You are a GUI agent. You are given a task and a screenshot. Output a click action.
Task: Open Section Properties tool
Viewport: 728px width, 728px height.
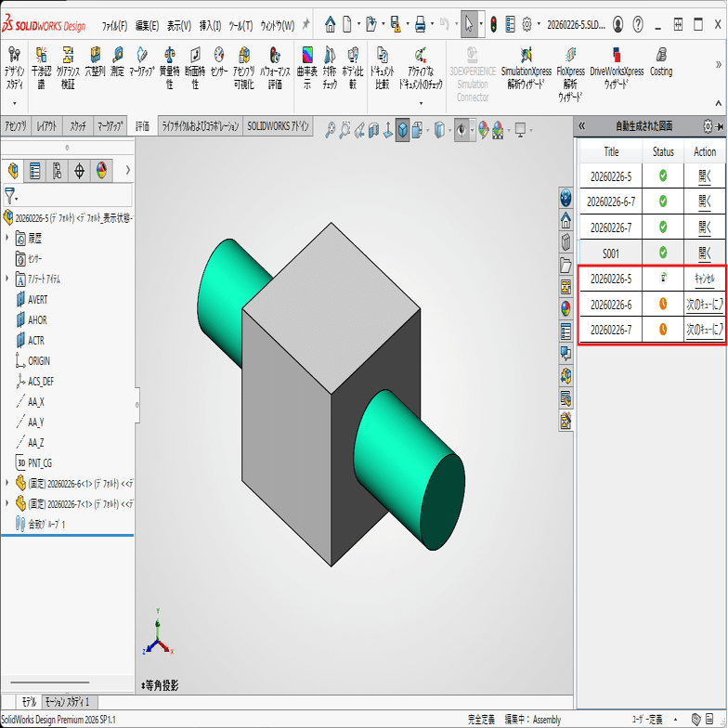(195, 69)
